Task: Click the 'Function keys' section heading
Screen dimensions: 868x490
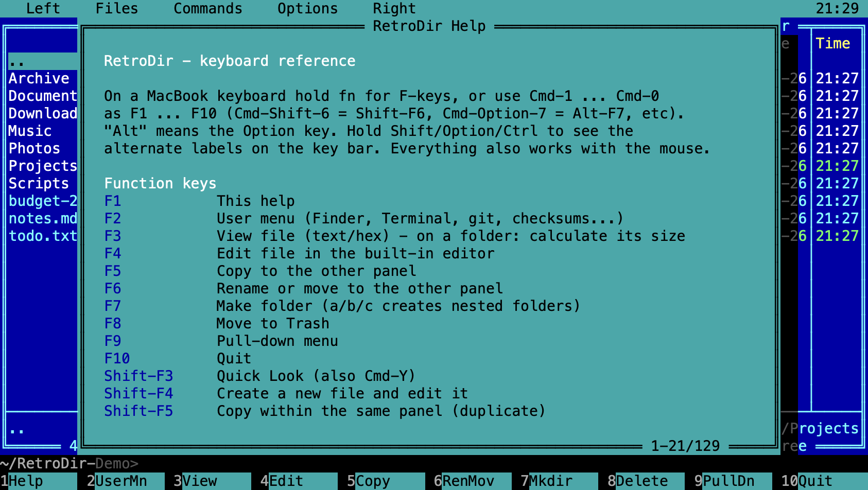Action: 160,184
